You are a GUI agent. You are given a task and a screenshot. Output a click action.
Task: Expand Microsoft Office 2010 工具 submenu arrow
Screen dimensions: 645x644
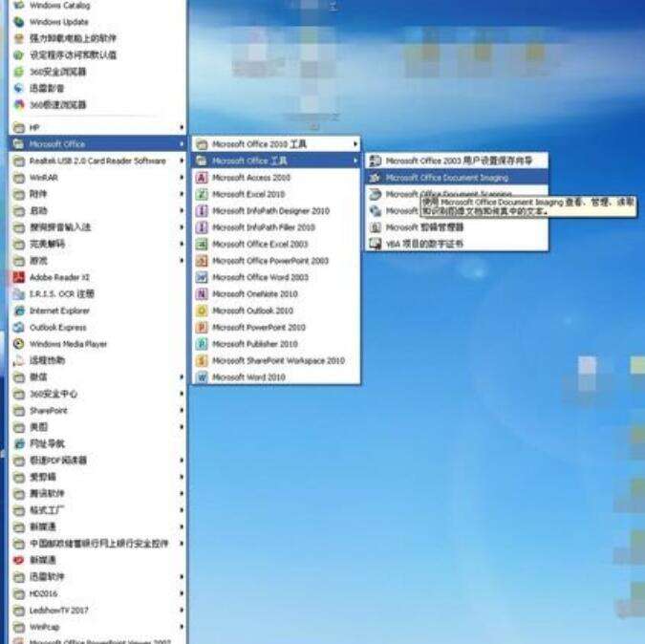click(355, 144)
